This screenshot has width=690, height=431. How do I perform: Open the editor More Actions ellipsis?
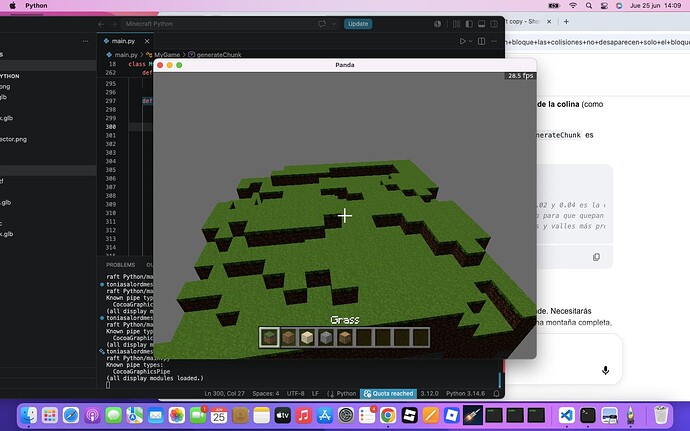pyautogui.click(x=494, y=41)
